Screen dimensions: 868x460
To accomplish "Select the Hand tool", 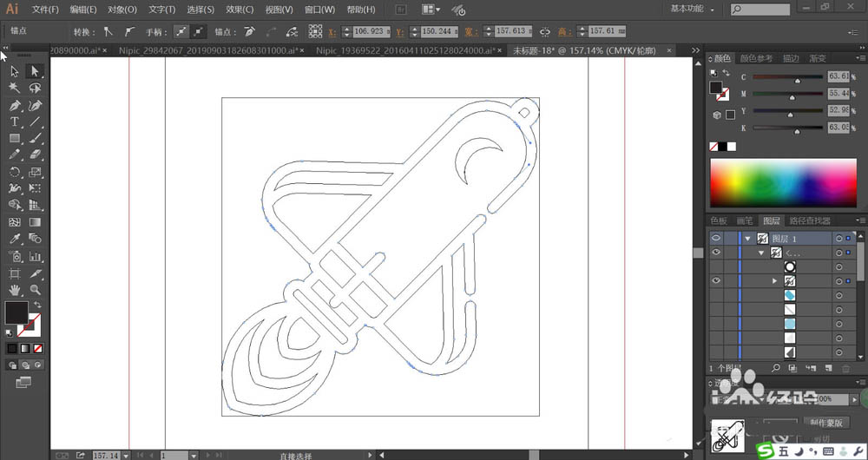I will [15, 290].
